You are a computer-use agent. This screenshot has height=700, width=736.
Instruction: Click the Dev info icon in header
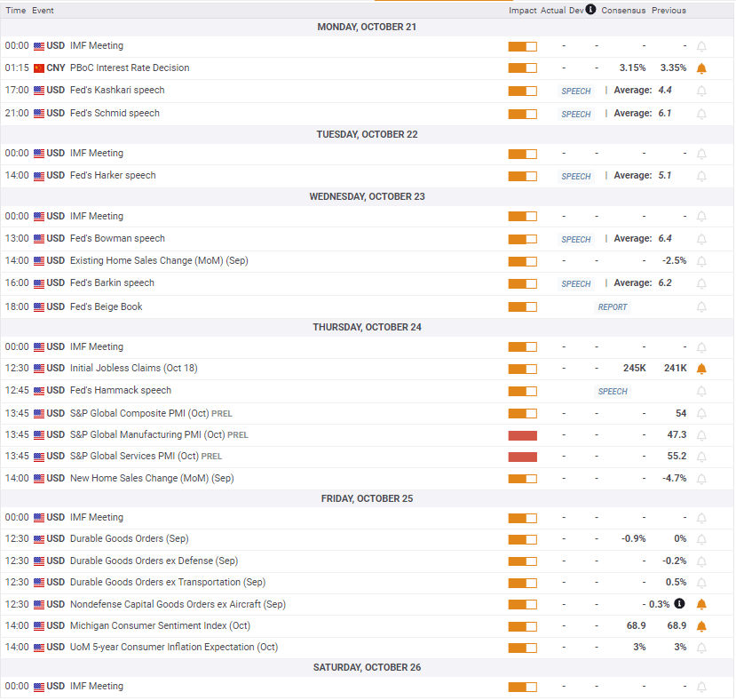point(590,10)
